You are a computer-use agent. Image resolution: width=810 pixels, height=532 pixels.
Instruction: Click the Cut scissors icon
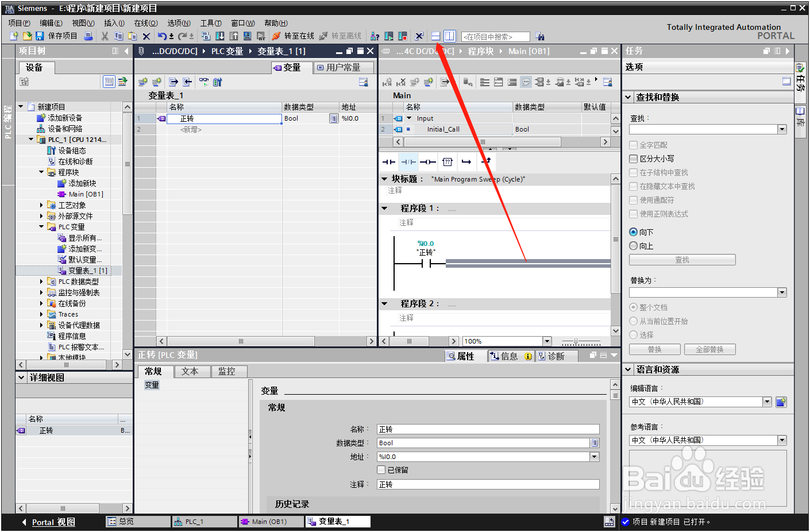105,36
